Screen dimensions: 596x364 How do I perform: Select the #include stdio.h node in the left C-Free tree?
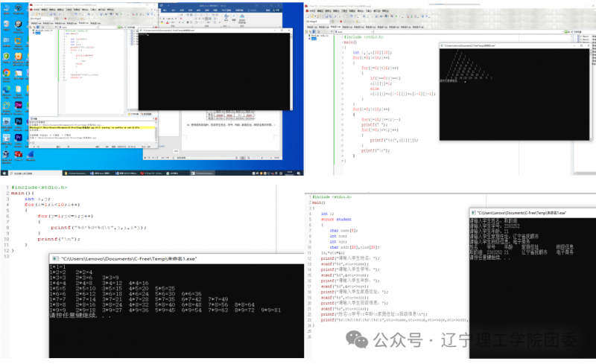click(44, 31)
